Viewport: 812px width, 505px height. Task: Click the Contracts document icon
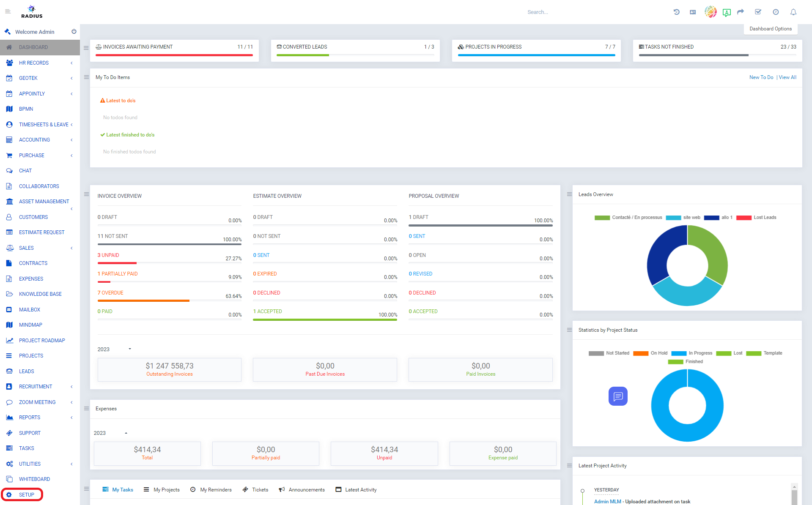click(x=9, y=263)
